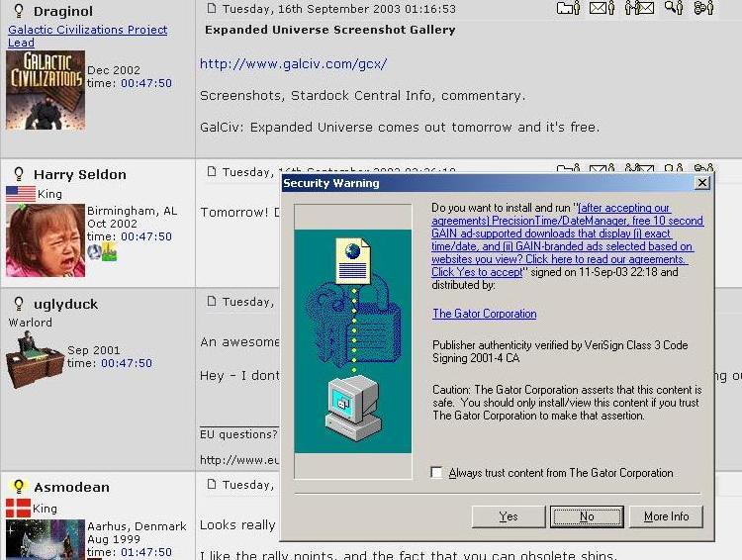Click the folder-user icon in Draginol's post

click(568, 8)
